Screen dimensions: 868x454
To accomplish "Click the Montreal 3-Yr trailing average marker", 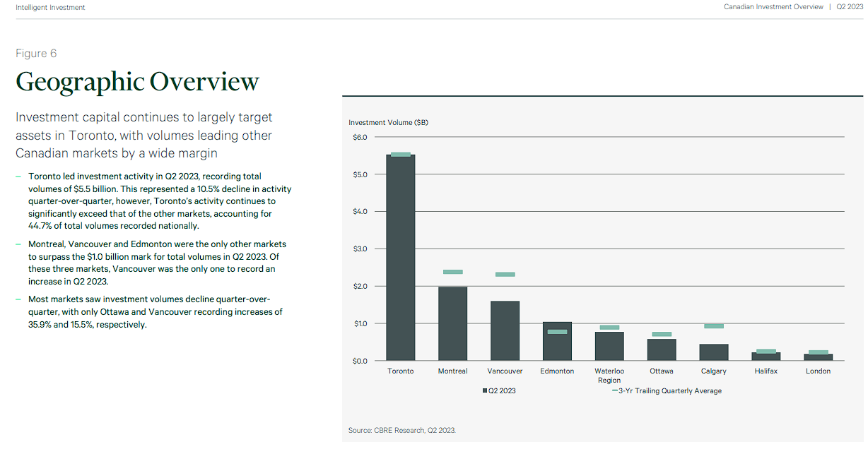I will pyautogui.click(x=452, y=272).
